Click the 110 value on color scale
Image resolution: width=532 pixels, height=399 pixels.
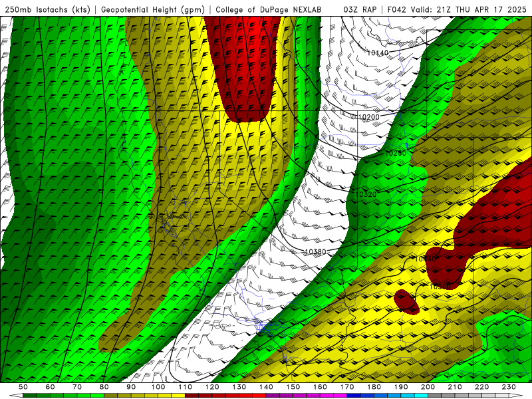point(186,387)
